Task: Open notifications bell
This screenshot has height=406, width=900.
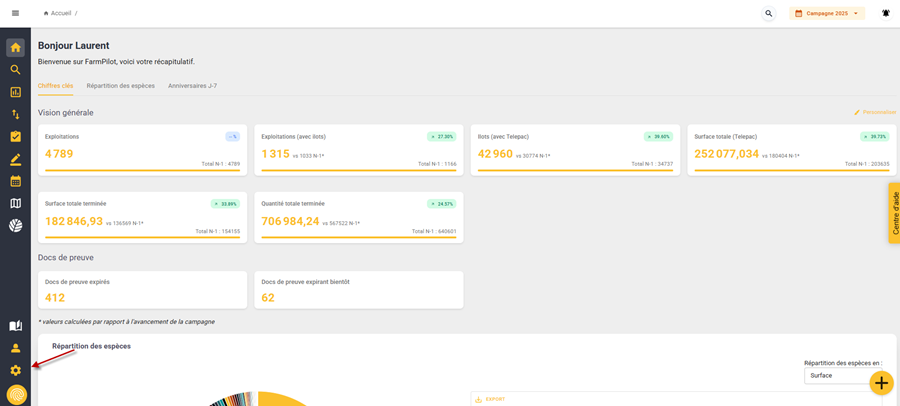Action: 886,13
